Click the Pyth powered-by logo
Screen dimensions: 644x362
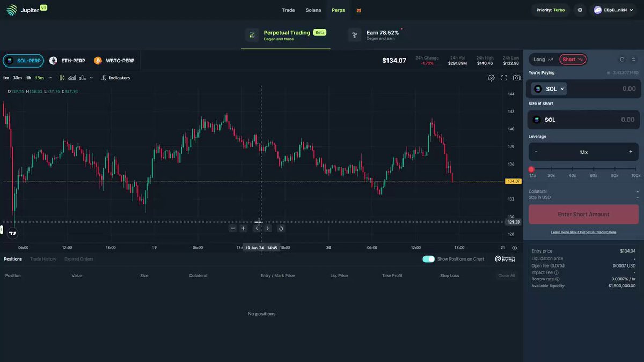coord(505,259)
